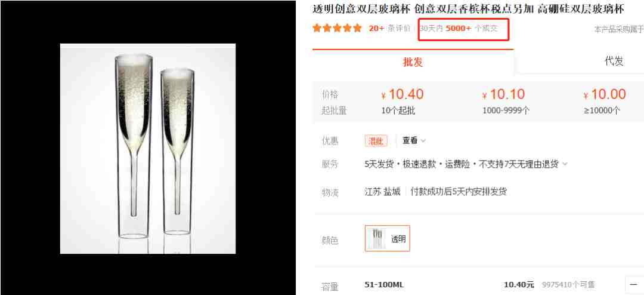This screenshot has width=644, height=295.
Task: Click the 江苏 盐城 shipping location
Action: point(382,192)
